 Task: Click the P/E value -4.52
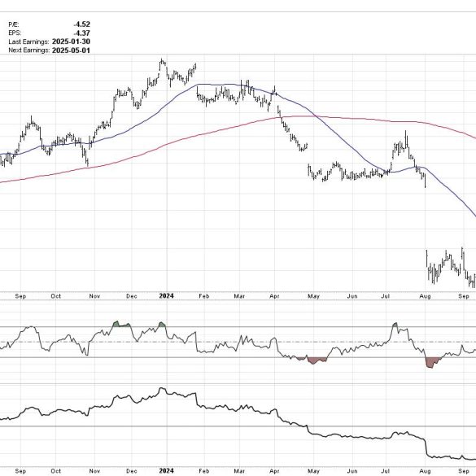81,24
